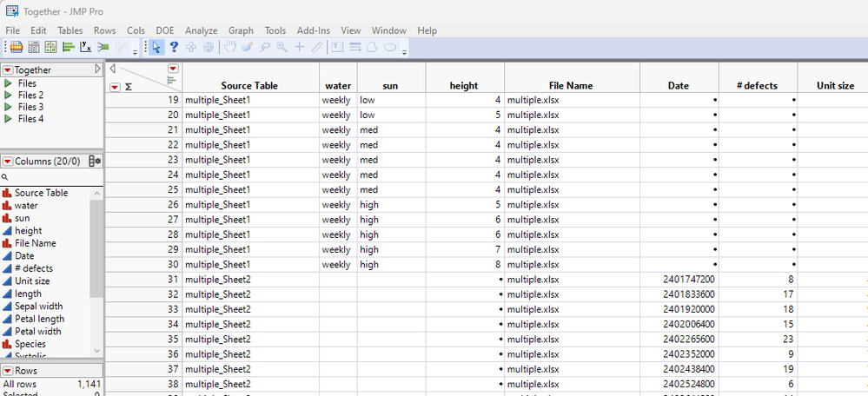Select the Simple Shape lines tool

[x=354, y=48]
